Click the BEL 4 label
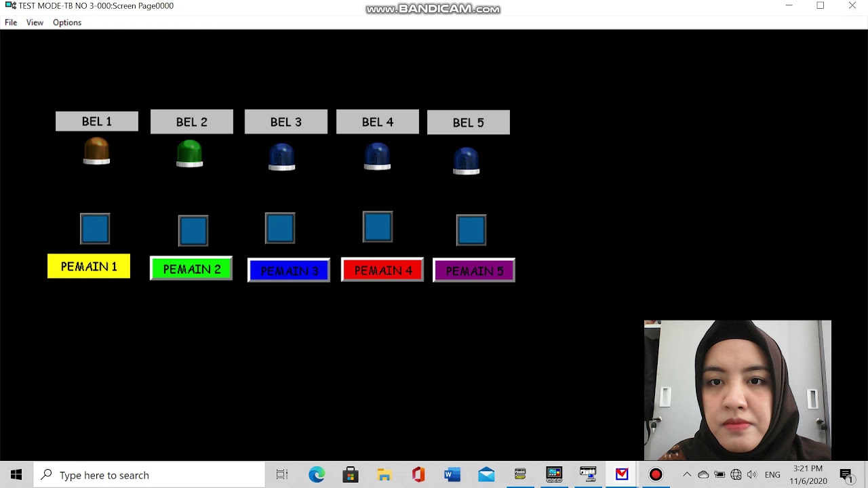The image size is (868, 488). pos(378,122)
